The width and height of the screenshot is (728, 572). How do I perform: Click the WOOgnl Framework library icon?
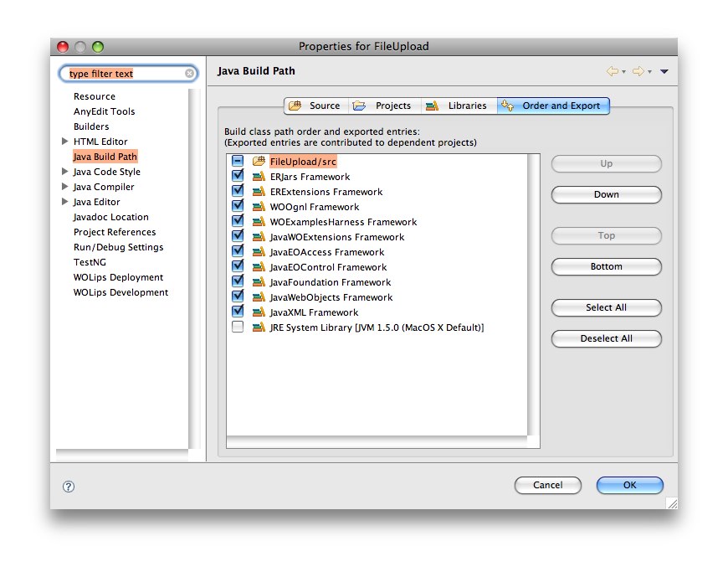[260, 206]
